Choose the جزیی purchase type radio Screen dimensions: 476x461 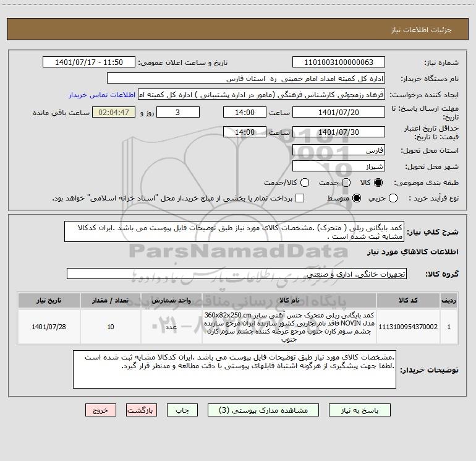tap(393, 198)
